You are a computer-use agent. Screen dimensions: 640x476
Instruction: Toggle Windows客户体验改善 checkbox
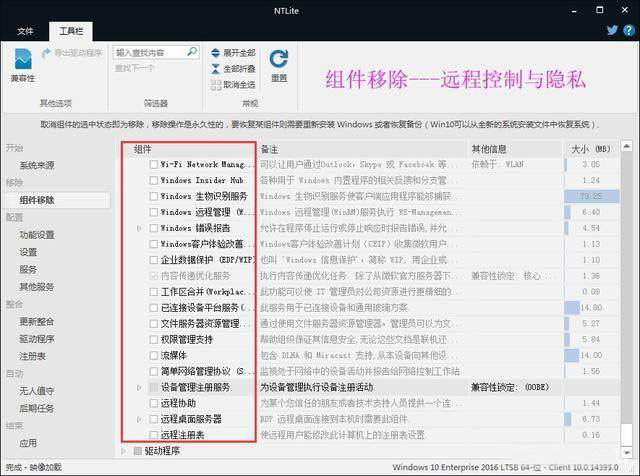153,244
